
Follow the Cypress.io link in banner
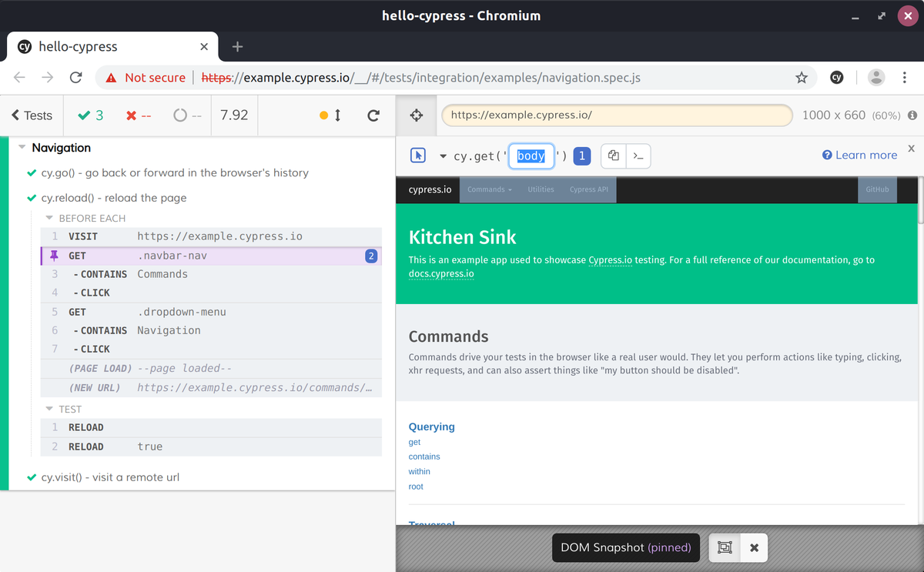(x=610, y=260)
